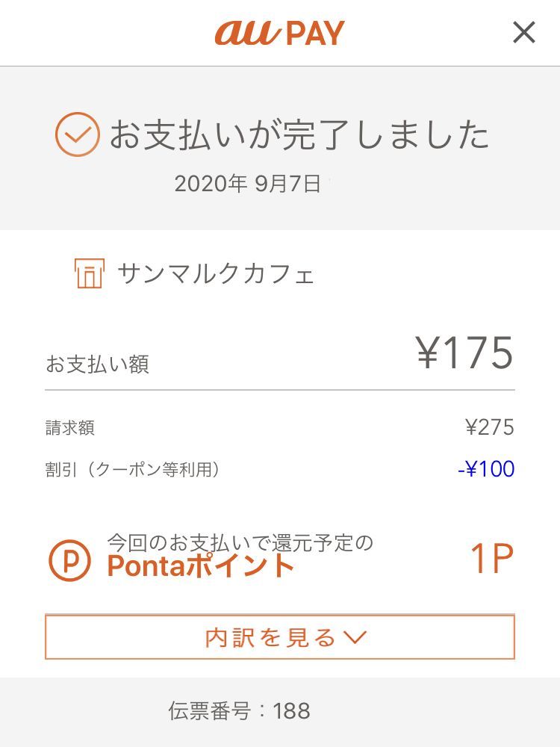Select the 請求額 row label
Screen dimensions: 560x747
69,428
